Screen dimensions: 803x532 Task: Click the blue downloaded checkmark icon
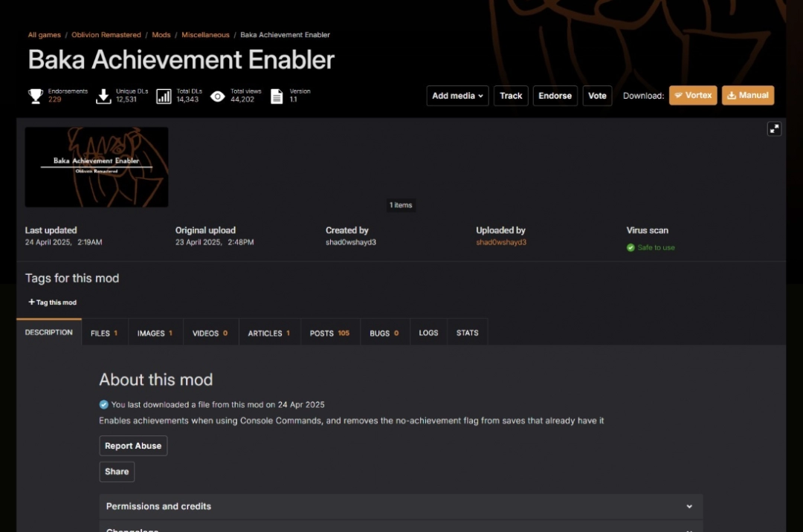[x=104, y=405]
